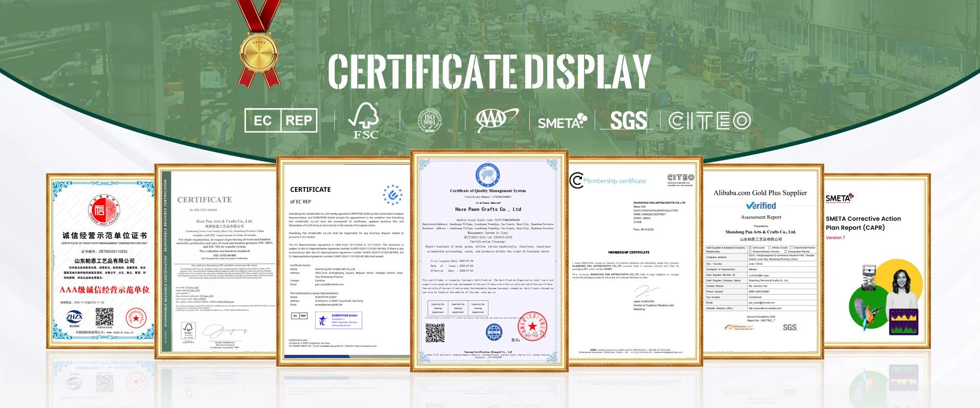Click the Alibaba.com logo at the bottom of the Assessment Report
Screen dimensions: 980x408
click(739, 327)
